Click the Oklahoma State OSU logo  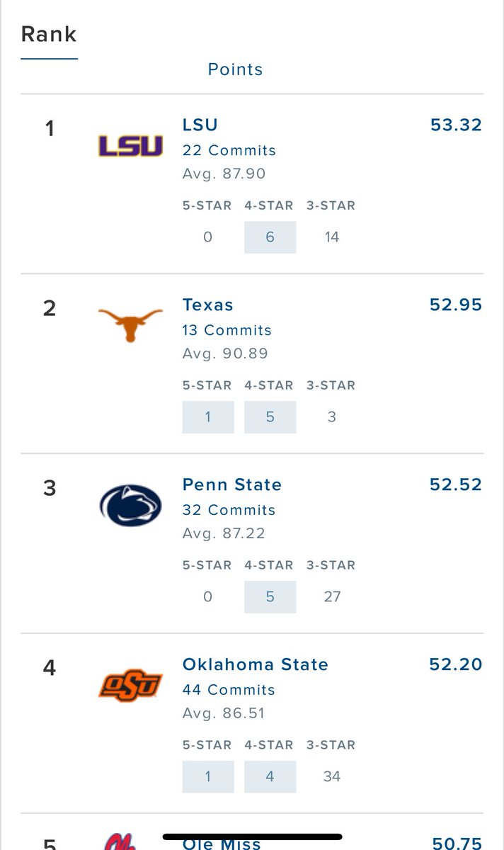[130, 685]
